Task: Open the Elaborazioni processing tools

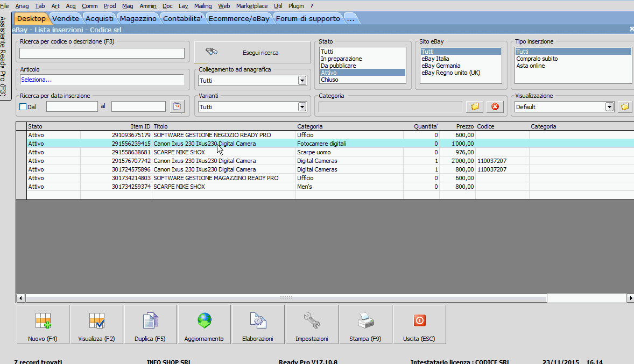Action: 258,324
